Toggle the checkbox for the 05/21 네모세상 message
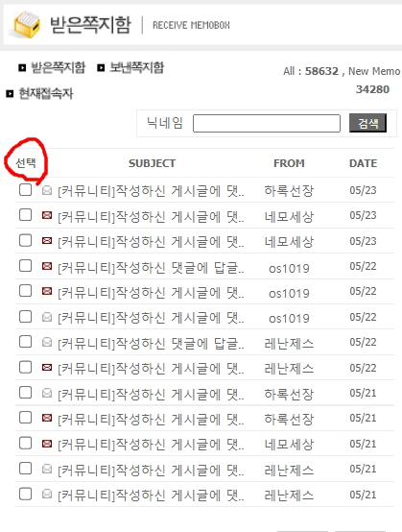 pyautogui.click(x=25, y=443)
